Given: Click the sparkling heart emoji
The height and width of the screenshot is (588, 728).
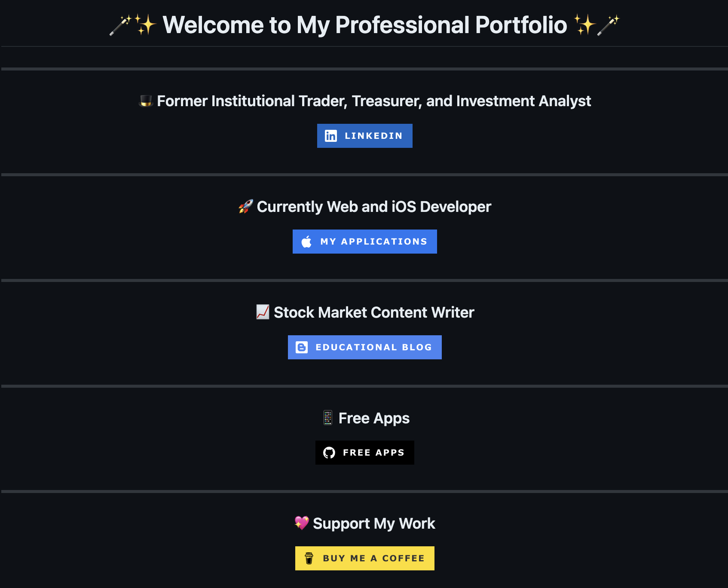Looking at the screenshot, I should pyautogui.click(x=302, y=523).
